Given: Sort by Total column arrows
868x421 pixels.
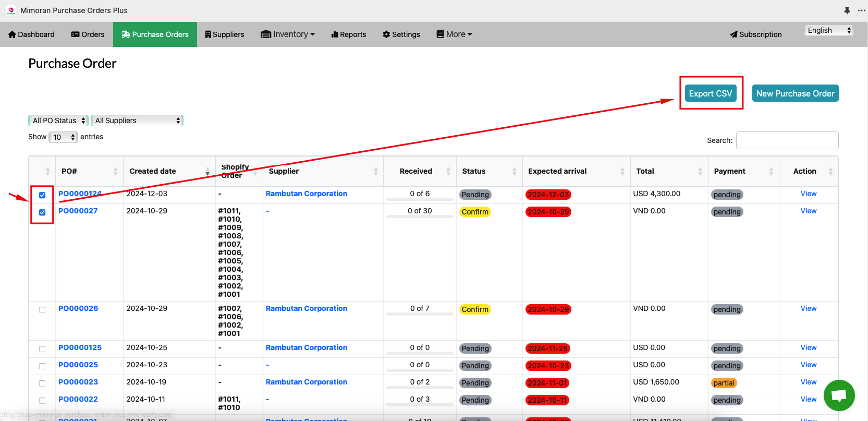Looking at the screenshot, I should (700, 171).
